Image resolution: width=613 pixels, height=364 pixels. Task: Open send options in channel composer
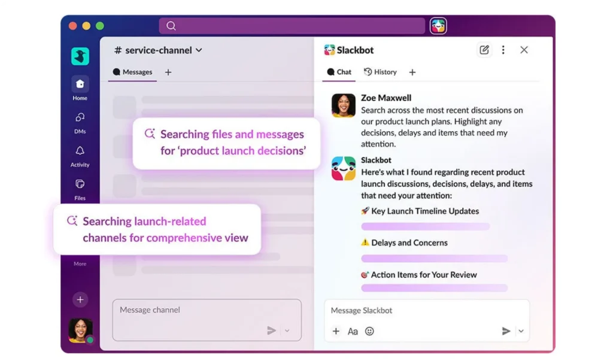[287, 330]
